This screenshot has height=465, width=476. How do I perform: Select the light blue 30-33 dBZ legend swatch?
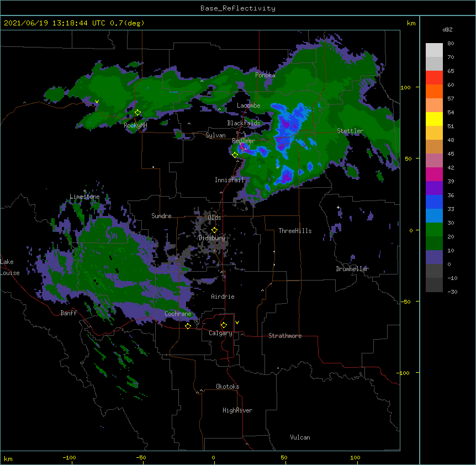(x=434, y=216)
